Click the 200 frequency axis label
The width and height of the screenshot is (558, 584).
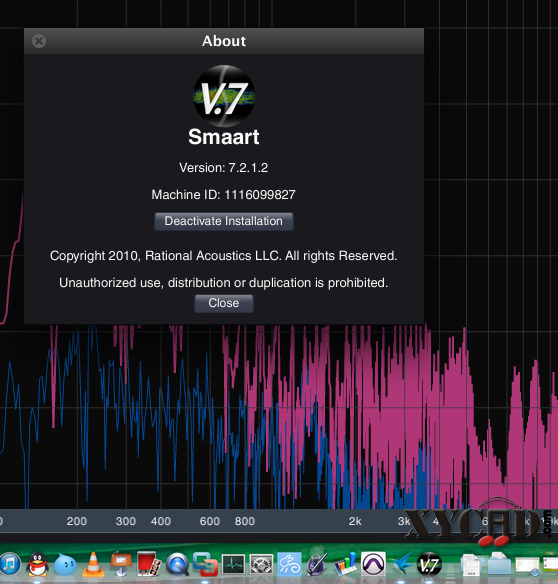[x=77, y=521]
